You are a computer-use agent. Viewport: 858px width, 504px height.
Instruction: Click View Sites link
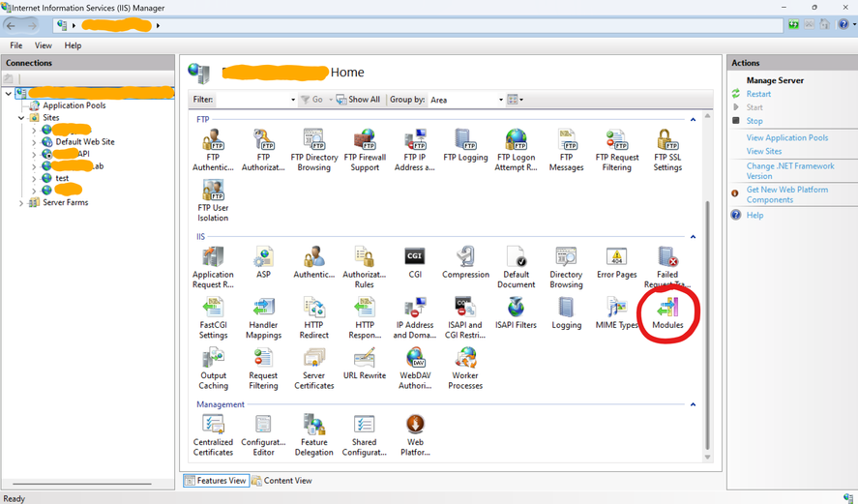764,151
